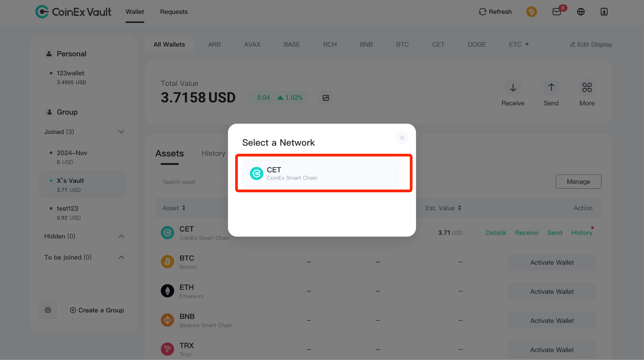Click the download app icon in header
The image size is (644, 360).
click(x=604, y=12)
